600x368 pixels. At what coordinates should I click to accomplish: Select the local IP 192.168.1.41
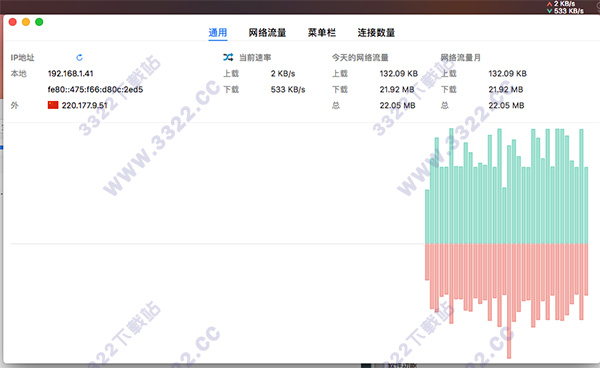coord(70,73)
